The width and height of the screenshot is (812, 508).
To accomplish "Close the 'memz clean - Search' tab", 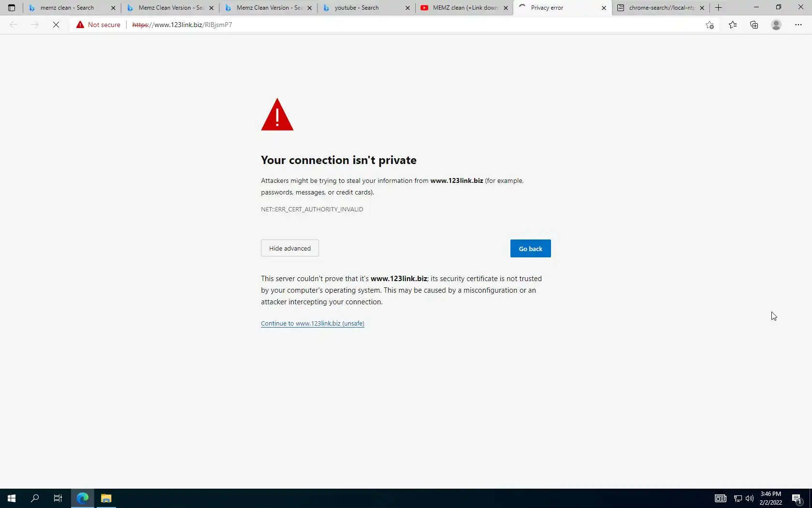I will (113, 8).
